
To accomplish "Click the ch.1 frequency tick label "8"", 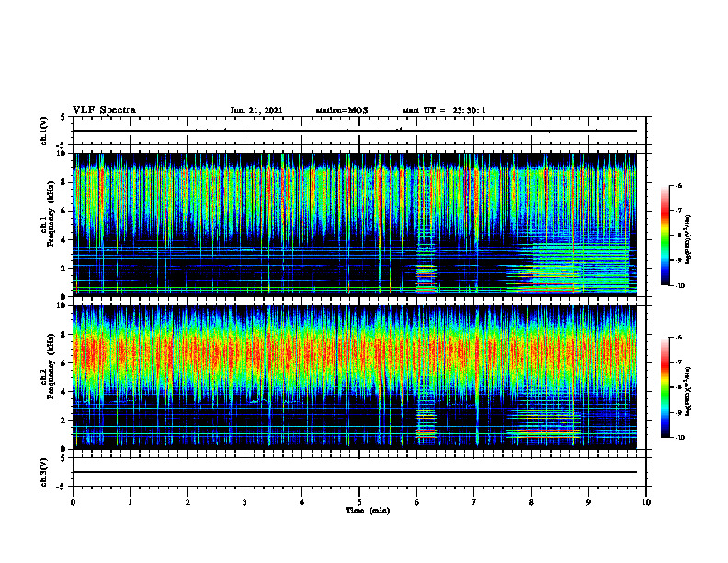I will click(64, 182).
